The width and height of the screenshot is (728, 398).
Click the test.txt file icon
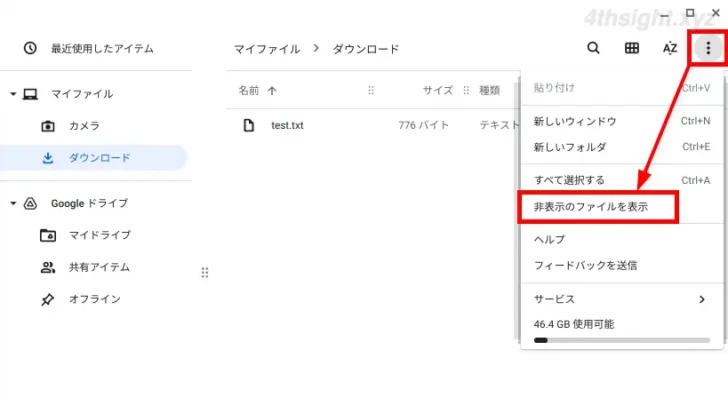(249, 125)
